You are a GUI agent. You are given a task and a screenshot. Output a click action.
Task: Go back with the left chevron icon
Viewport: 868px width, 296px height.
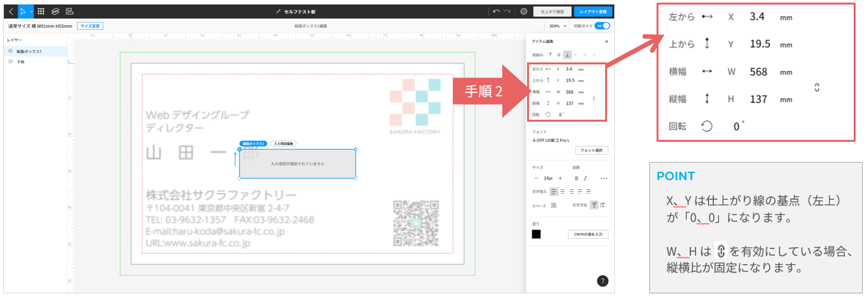click(x=10, y=11)
